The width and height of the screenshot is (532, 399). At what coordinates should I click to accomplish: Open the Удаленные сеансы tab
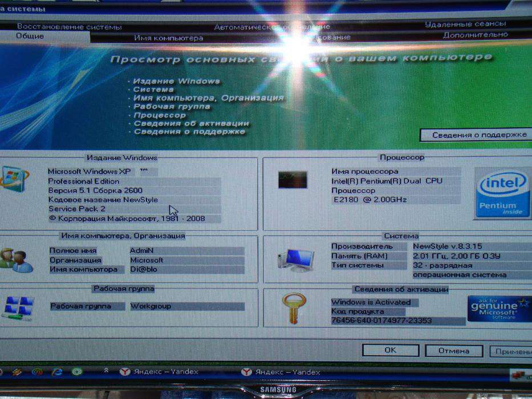(x=465, y=24)
